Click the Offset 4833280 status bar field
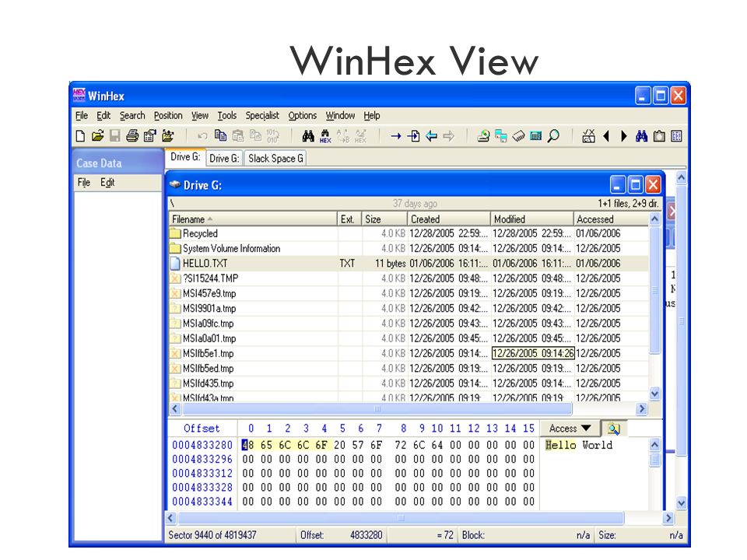747x560 pixels. point(341,535)
